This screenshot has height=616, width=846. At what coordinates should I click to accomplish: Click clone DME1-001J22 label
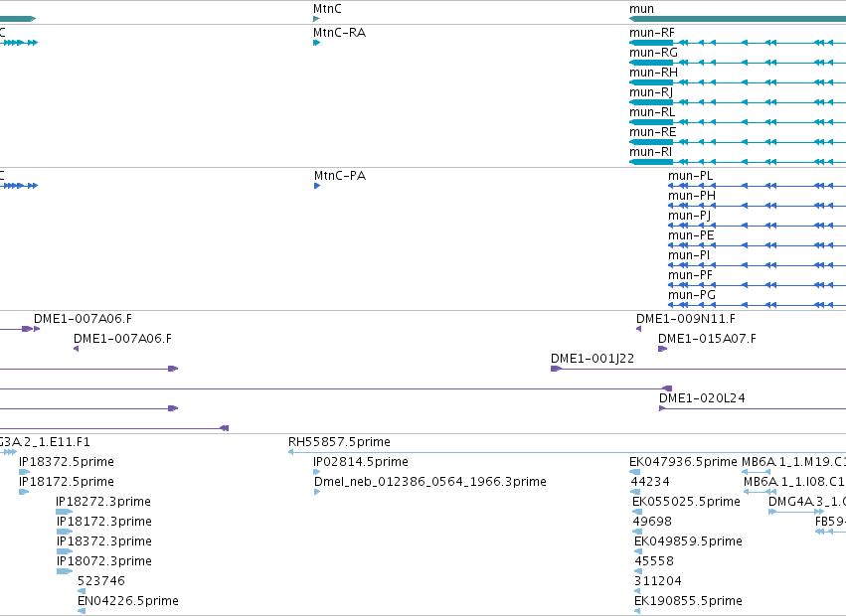tap(592, 359)
